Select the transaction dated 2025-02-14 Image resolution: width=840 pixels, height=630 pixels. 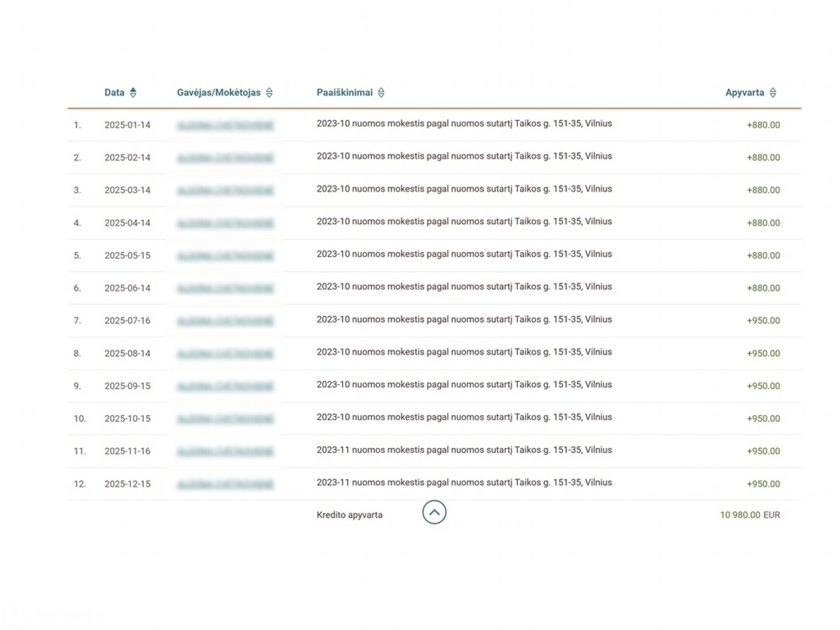tap(127, 158)
